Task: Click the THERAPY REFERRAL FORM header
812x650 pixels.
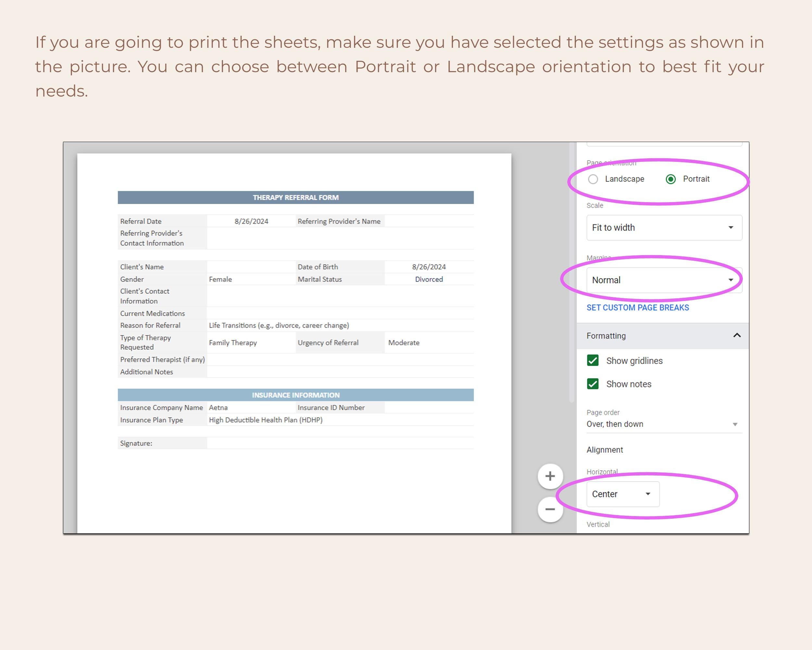Action: [x=296, y=197]
